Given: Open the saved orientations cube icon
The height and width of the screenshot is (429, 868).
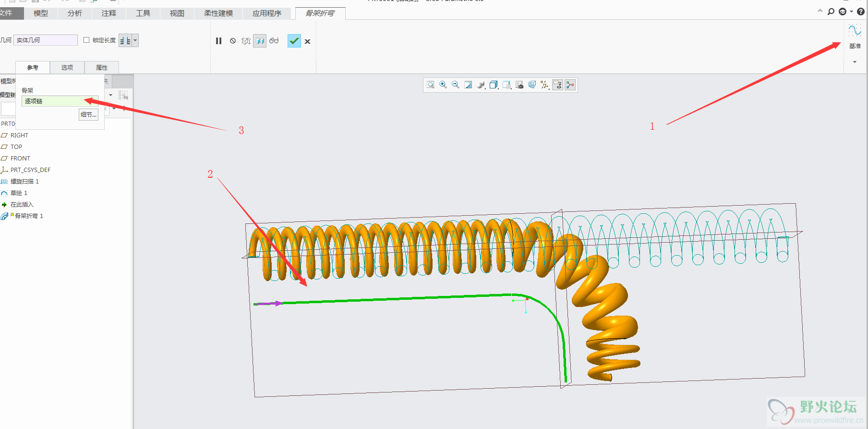Looking at the screenshot, I should tap(494, 85).
